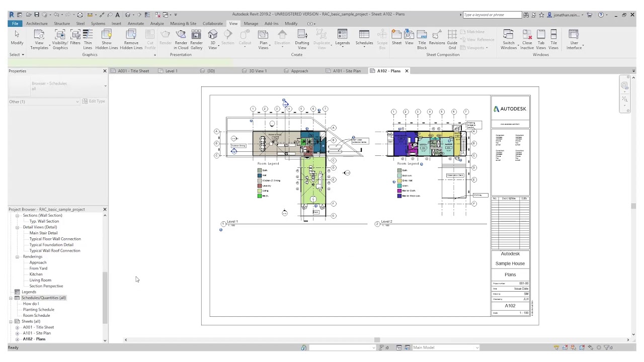Open the Plan Views dropdown
The height and width of the screenshot is (362, 644).
(x=263, y=39)
